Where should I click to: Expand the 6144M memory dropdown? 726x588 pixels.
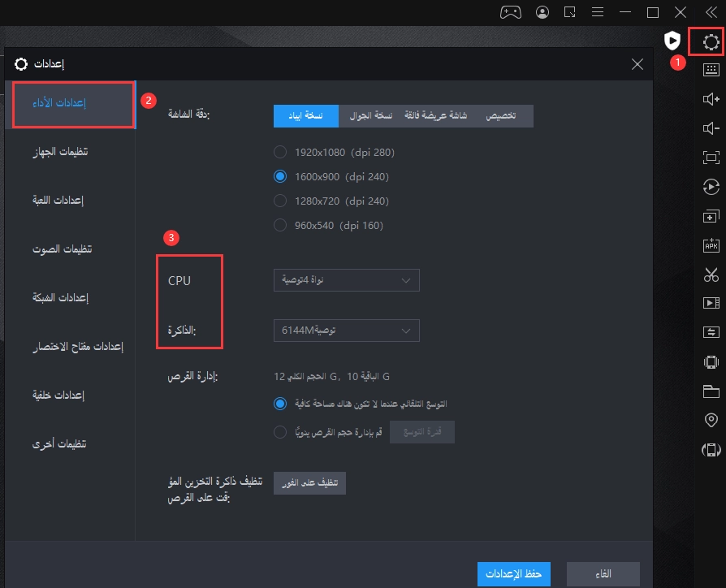pos(346,331)
